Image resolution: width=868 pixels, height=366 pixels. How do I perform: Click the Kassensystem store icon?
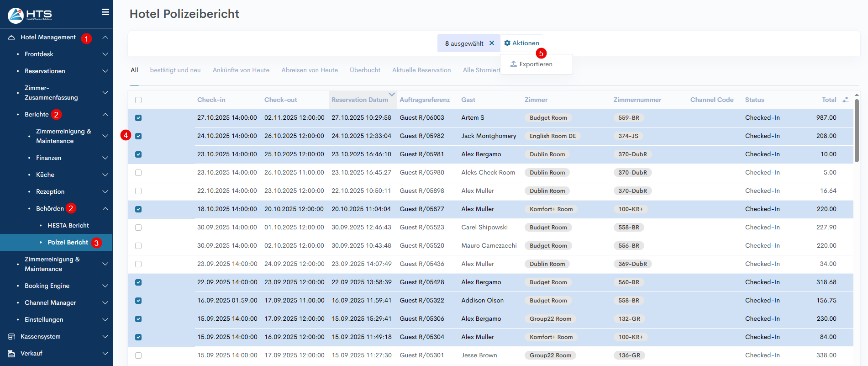11,337
